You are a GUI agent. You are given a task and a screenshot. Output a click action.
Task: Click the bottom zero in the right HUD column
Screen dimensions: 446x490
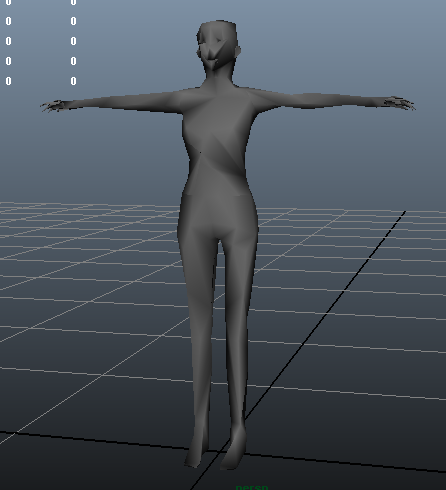73,81
